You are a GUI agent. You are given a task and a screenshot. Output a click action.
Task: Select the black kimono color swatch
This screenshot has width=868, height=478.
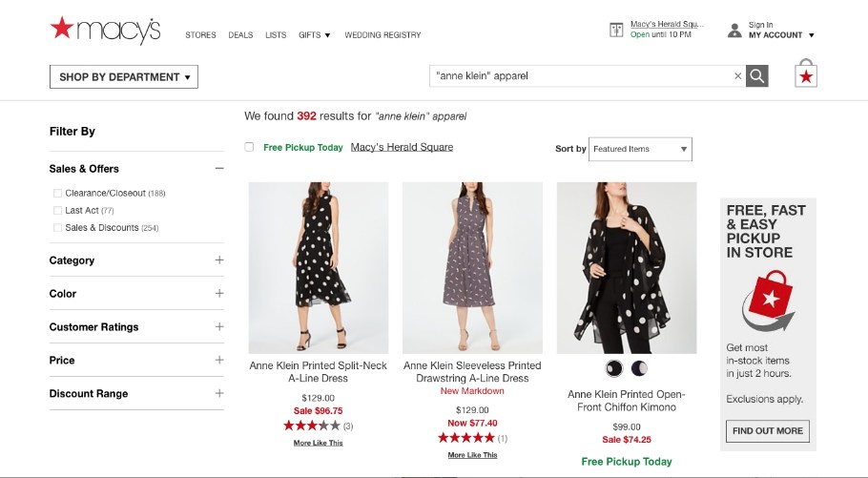pos(614,368)
